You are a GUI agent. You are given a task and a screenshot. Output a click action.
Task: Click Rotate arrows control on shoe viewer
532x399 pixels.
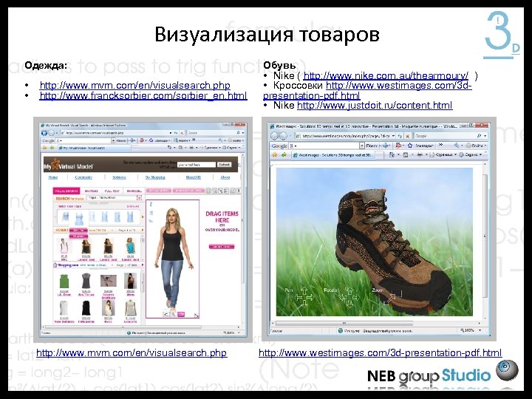click(349, 297)
